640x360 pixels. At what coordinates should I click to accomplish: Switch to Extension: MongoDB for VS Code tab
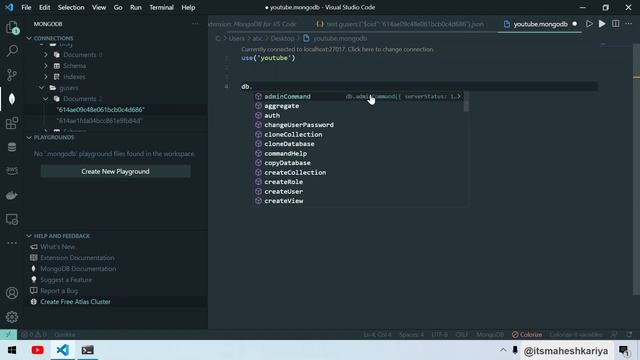[x=255, y=24]
